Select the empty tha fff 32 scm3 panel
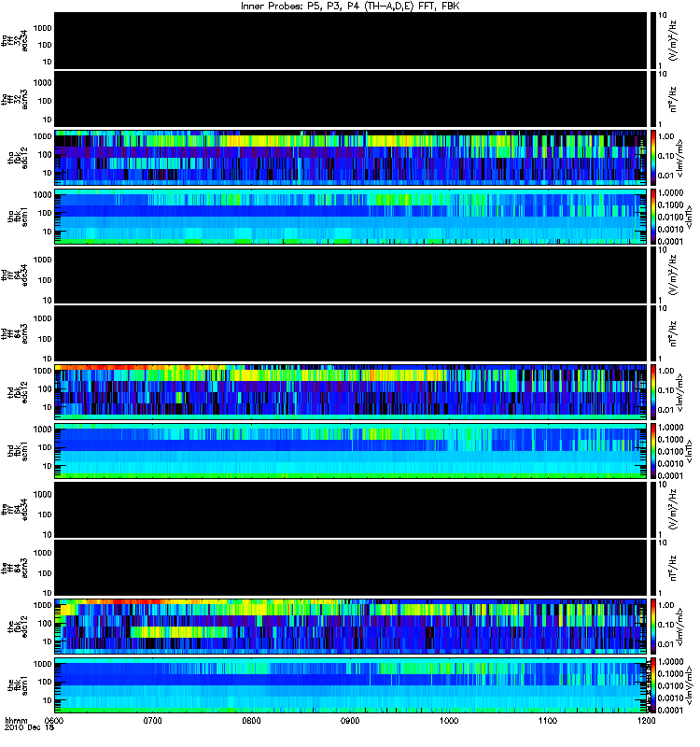This screenshot has height=747, width=700. tap(351, 99)
